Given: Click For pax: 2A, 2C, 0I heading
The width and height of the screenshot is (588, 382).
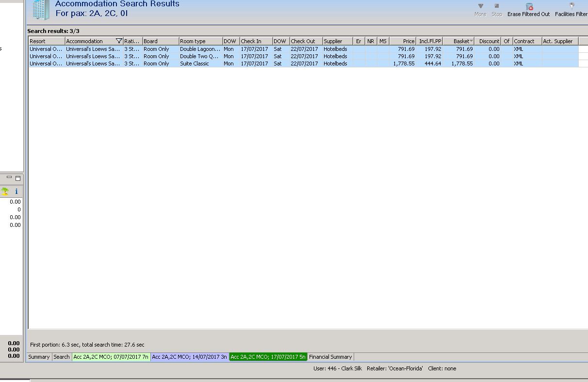Looking at the screenshot, I should pyautogui.click(x=92, y=14).
